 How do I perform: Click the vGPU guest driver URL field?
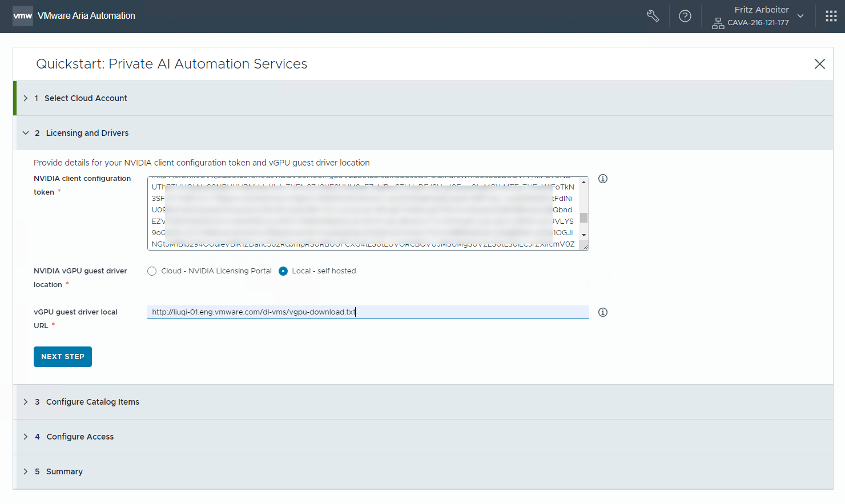[368, 312]
